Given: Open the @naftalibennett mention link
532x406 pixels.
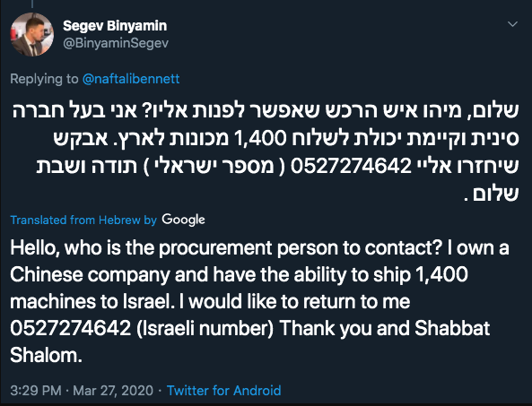Looking at the screenshot, I should [131, 79].
